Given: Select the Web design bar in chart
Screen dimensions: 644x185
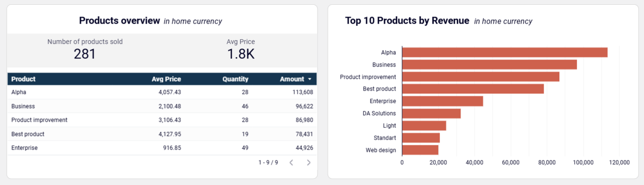Looking at the screenshot, I should click(420, 150).
